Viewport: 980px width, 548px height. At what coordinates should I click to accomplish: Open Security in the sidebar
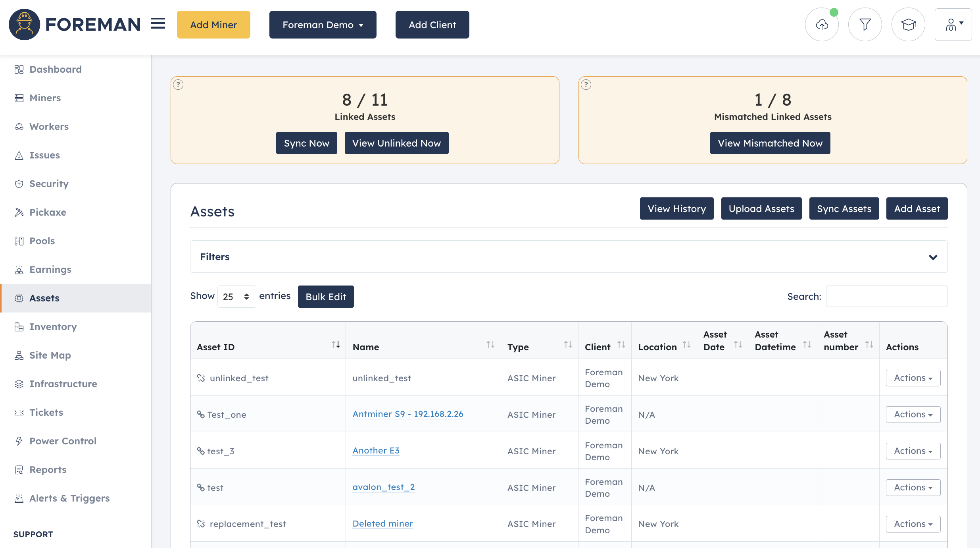(x=75, y=184)
